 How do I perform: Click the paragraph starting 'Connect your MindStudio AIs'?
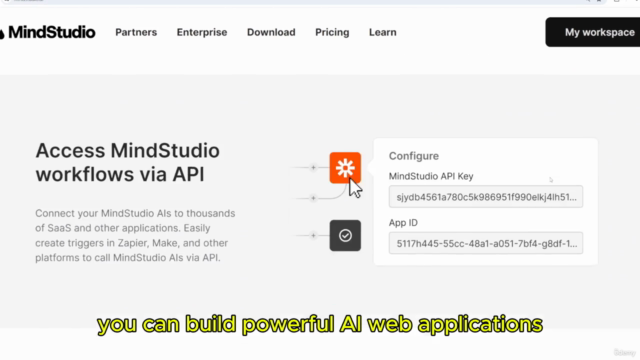tap(135, 236)
